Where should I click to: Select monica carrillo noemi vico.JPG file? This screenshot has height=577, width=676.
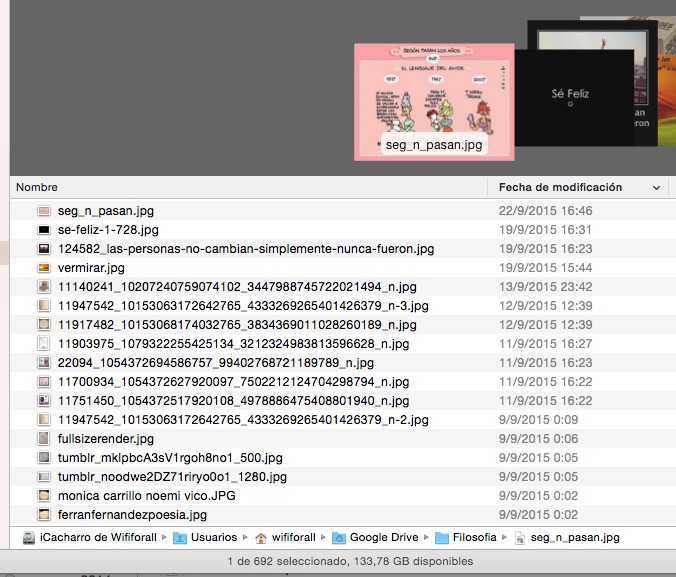(138, 495)
